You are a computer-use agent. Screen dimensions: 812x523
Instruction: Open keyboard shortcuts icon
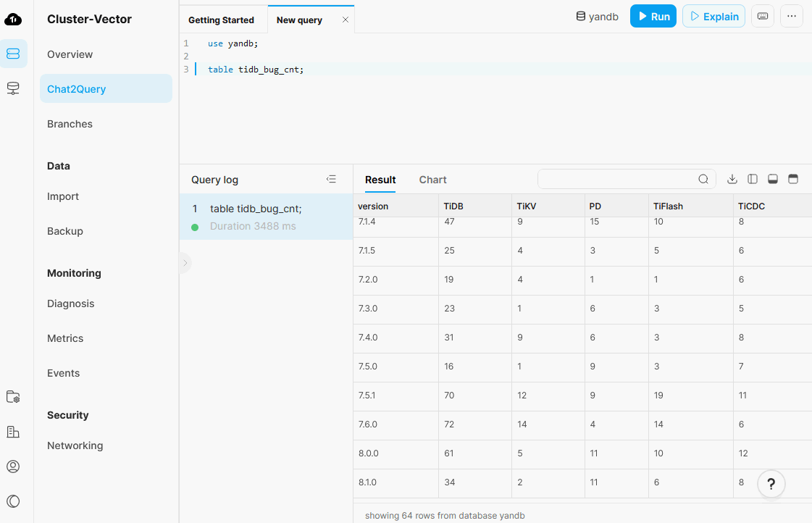point(763,16)
